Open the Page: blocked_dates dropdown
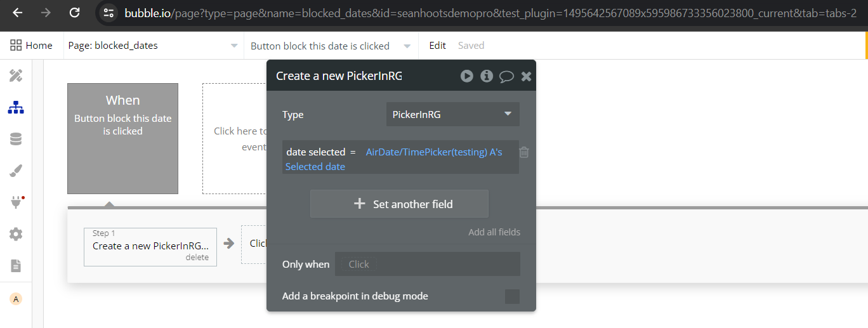 154,46
